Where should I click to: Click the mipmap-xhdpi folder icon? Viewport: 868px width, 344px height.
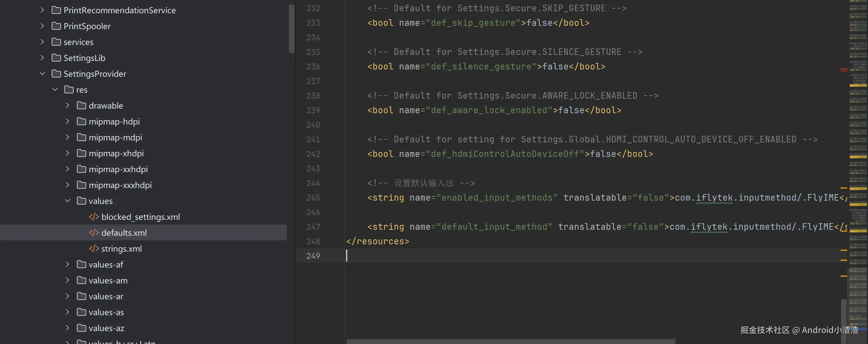81,153
